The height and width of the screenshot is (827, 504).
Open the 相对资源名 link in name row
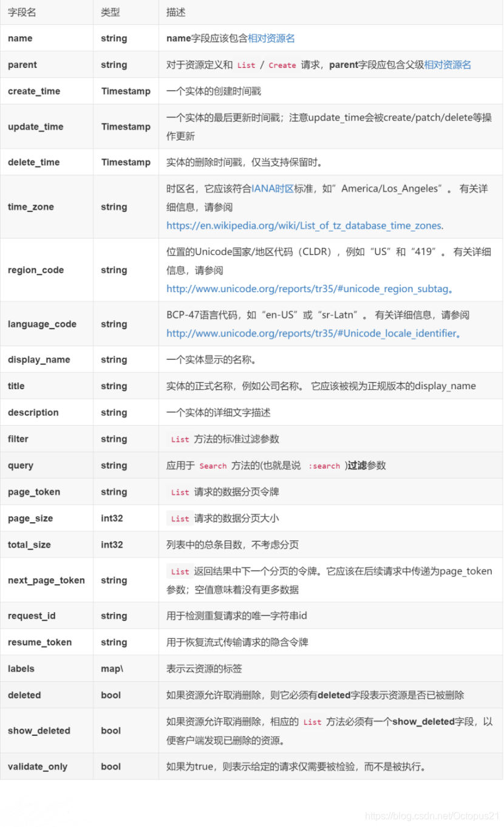(271, 38)
